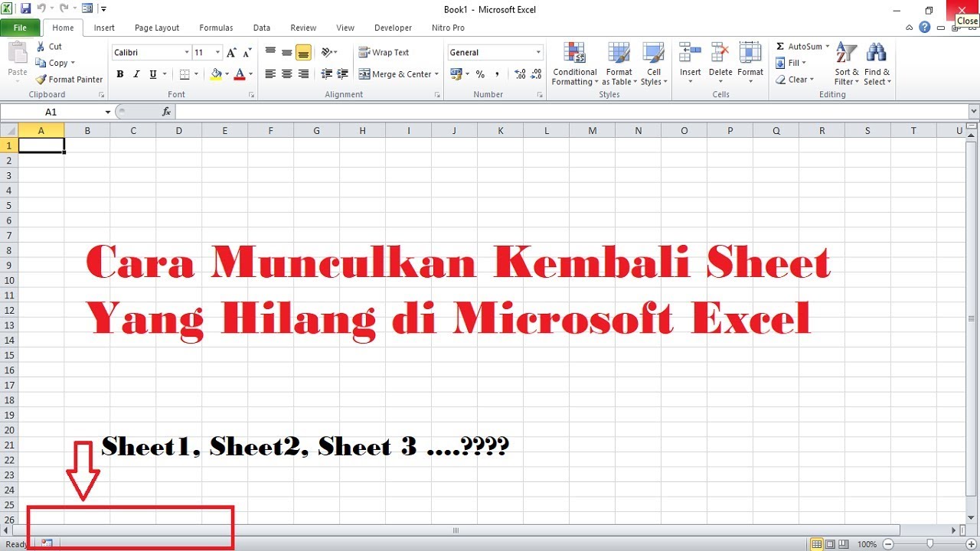Increase font size with Grow Font icon
980x551 pixels.
coord(232,53)
